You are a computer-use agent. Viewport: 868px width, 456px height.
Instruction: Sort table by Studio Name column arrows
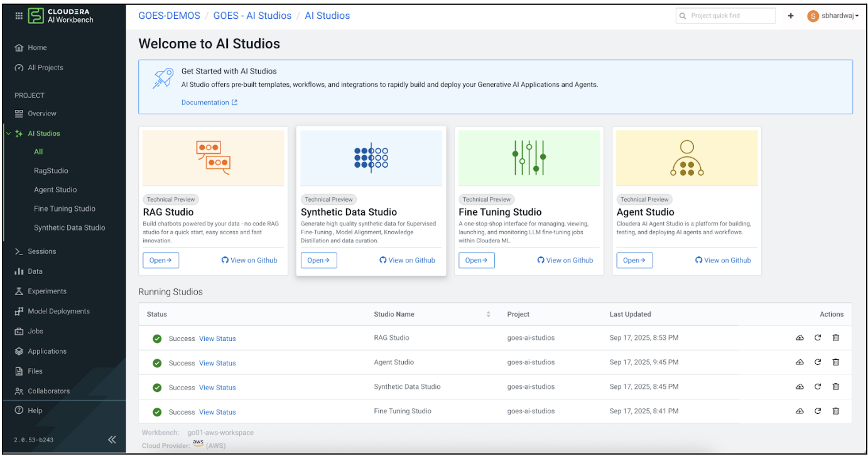pyautogui.click(x=488, y=314)
